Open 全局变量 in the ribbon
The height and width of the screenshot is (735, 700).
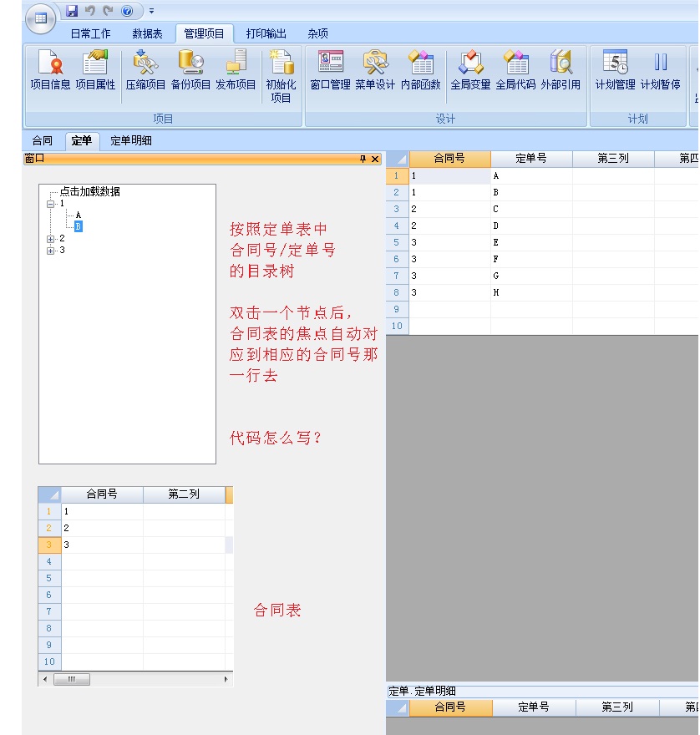pyautogui.click(x=470, y=70)
